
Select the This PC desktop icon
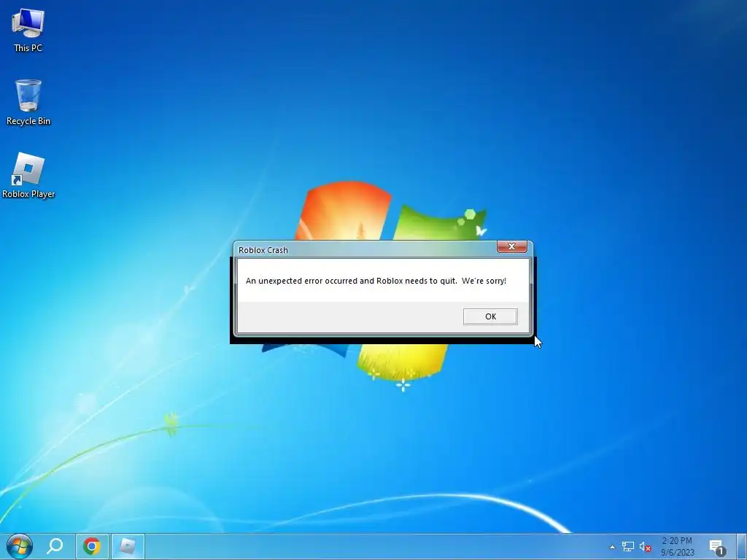28,31
